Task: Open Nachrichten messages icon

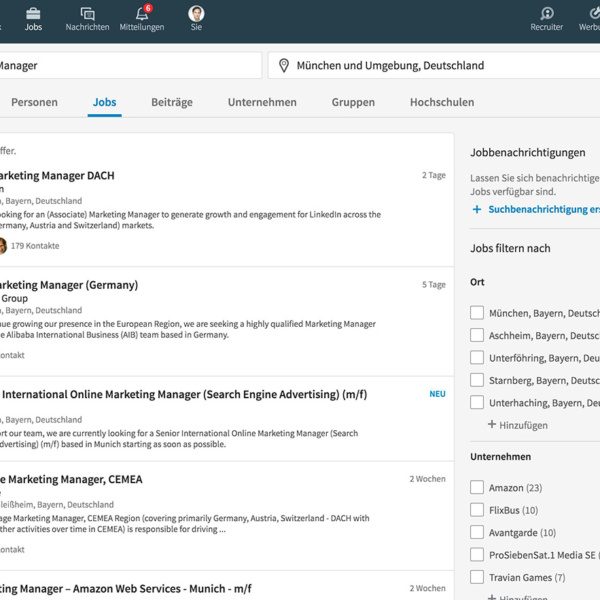Action: click(x=88, y=14)
